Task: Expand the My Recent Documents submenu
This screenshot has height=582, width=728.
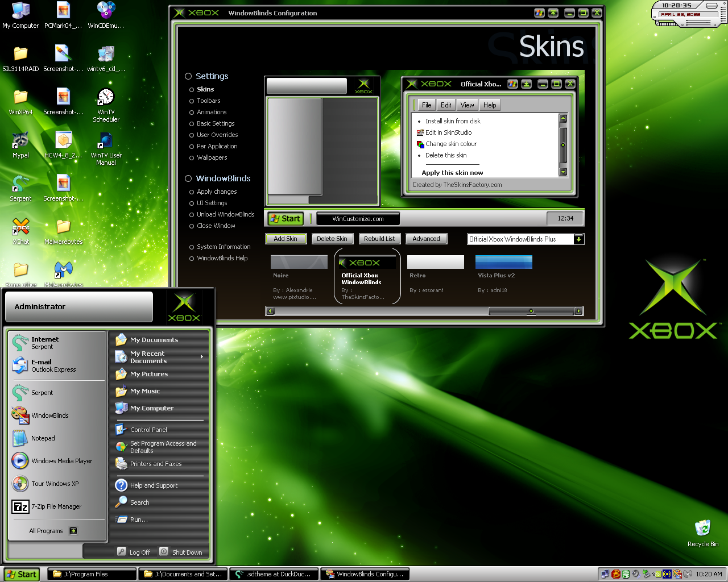Action: click(x=201, y=357)
